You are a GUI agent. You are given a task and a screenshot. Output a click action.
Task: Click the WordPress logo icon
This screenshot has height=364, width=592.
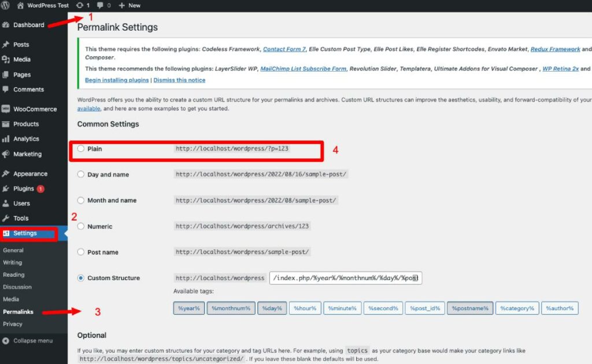tap(5, 5)
